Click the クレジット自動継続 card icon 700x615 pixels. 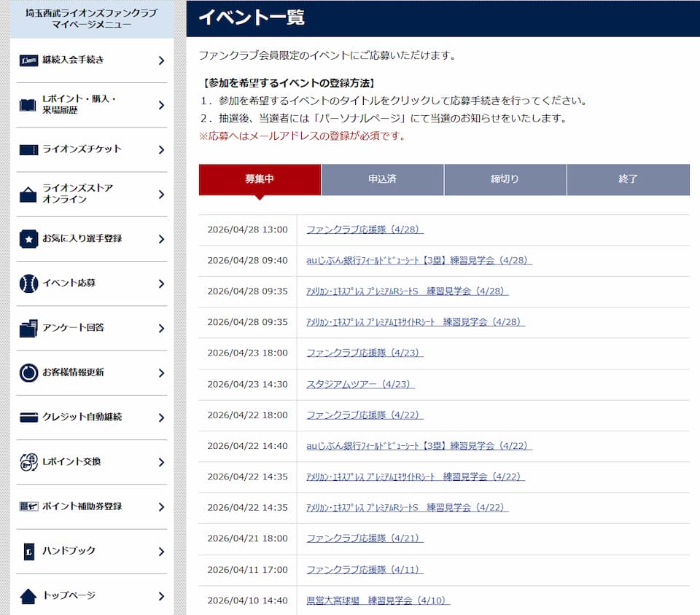28,418
